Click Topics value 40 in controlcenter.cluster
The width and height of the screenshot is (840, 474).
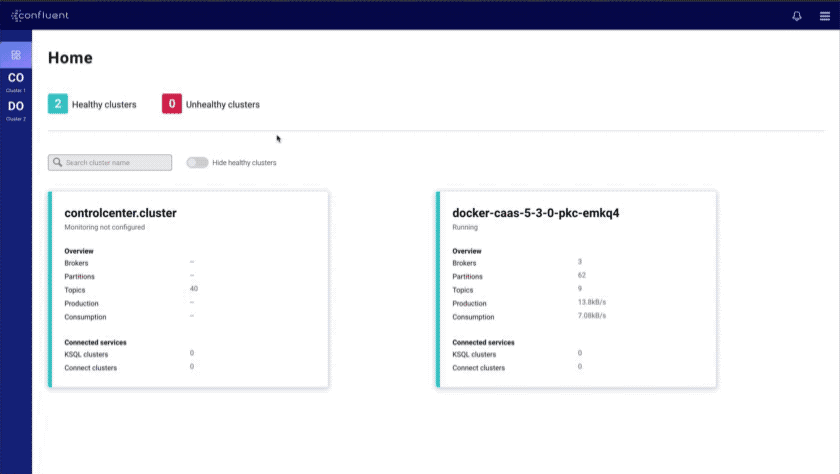coord(194,289)
